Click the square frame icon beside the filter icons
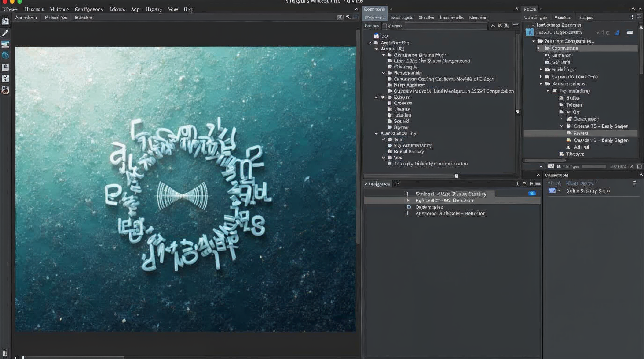The width and height of the screenshot is (644, 359). 506,25
